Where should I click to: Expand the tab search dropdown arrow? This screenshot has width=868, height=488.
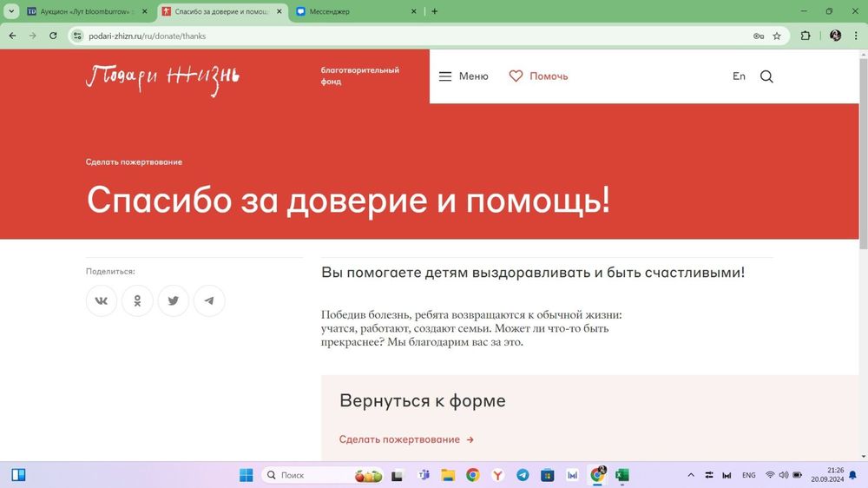tap(11, 11)
